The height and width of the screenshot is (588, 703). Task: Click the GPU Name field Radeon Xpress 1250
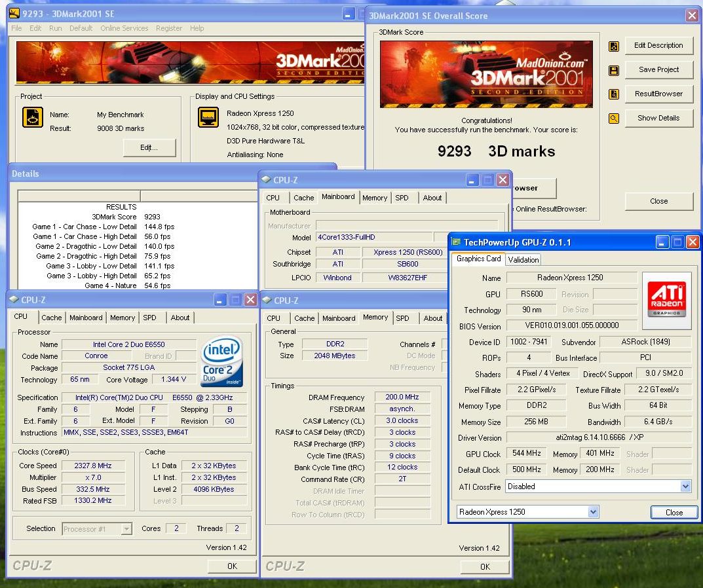pos(571,278)
